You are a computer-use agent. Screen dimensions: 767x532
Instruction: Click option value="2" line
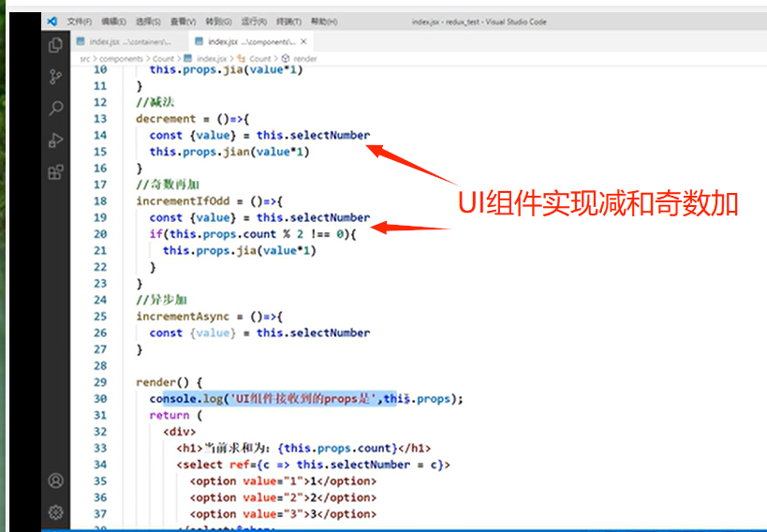point(283,497)
